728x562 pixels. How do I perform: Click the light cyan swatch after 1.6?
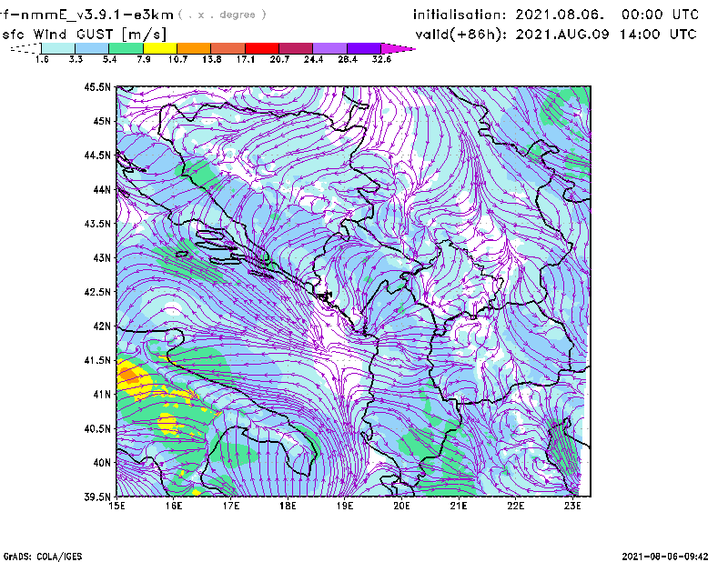(58, 48)
